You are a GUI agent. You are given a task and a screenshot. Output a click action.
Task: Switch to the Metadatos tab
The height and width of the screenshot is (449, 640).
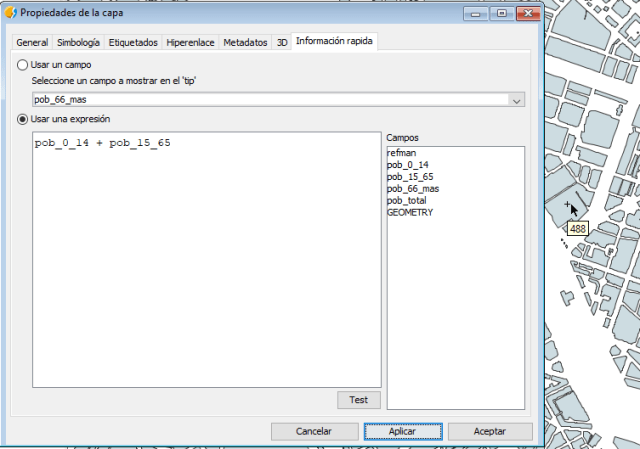pos(245,43)
